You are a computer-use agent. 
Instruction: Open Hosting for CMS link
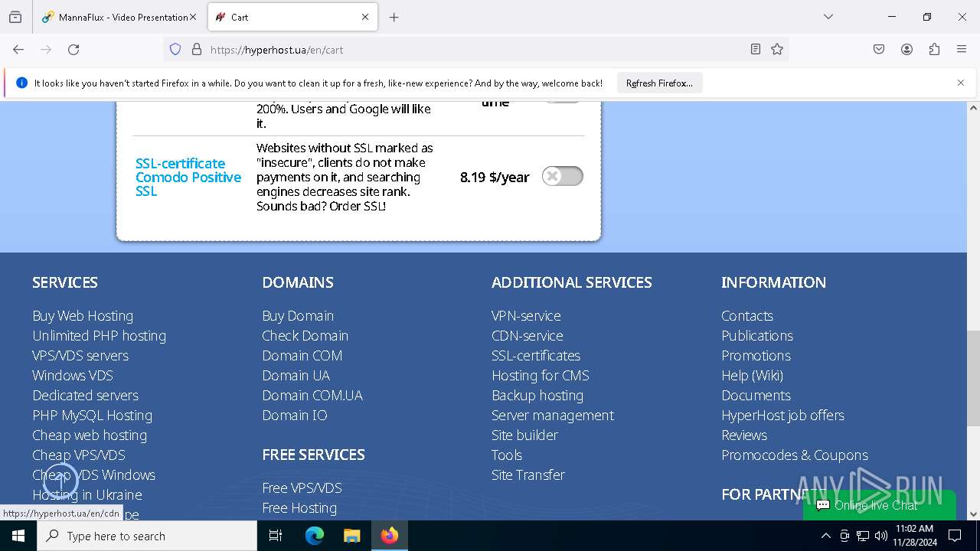click(540, 375)
